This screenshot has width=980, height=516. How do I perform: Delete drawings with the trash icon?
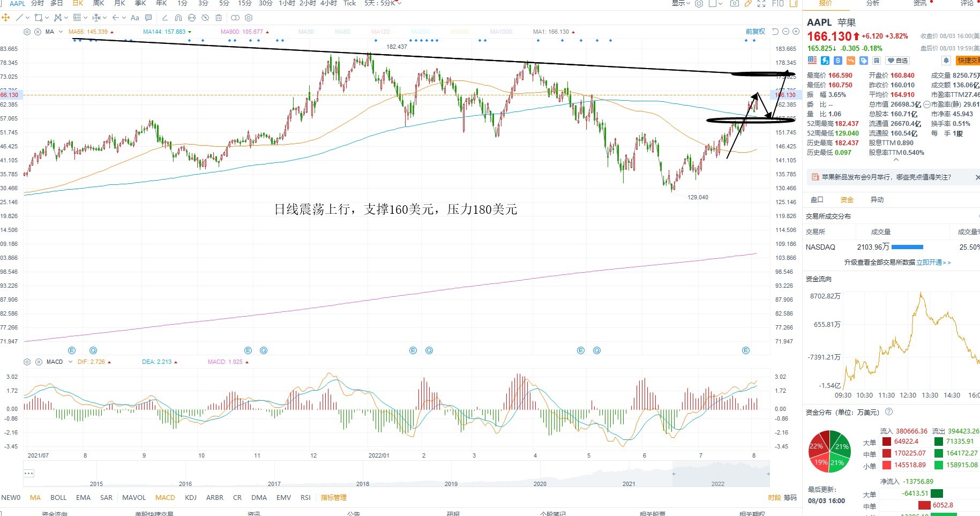click(x=219, y=18)
